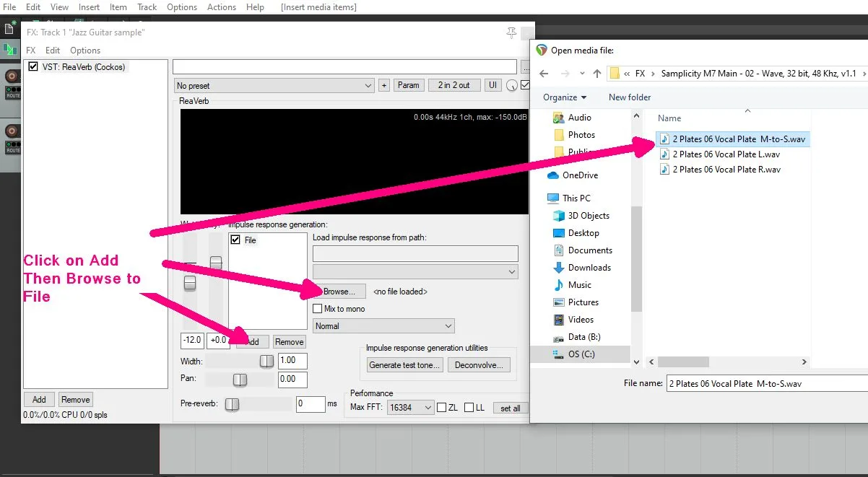
Task: Click the pin icon on FX window
Action: coord(512,32)
